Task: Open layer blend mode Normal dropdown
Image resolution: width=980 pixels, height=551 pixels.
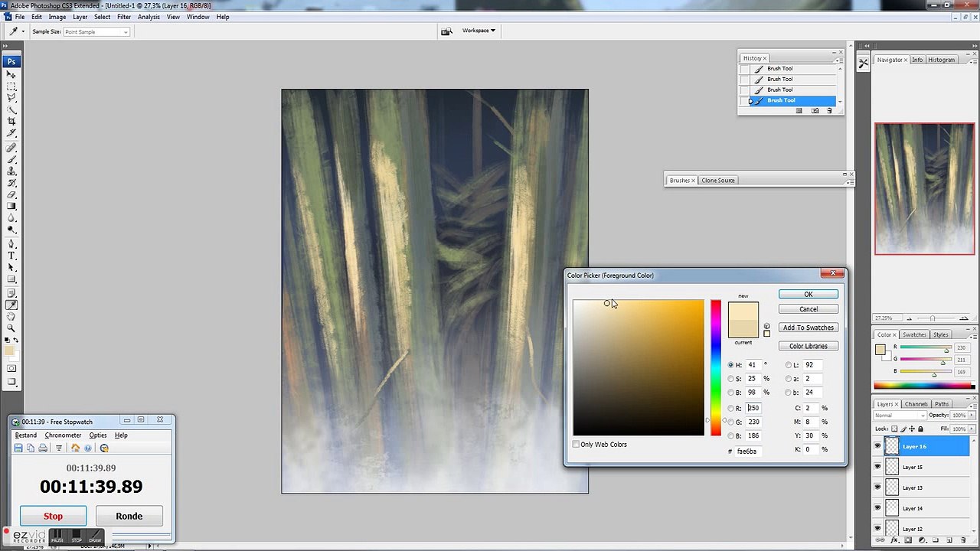Action: point(900,416)
